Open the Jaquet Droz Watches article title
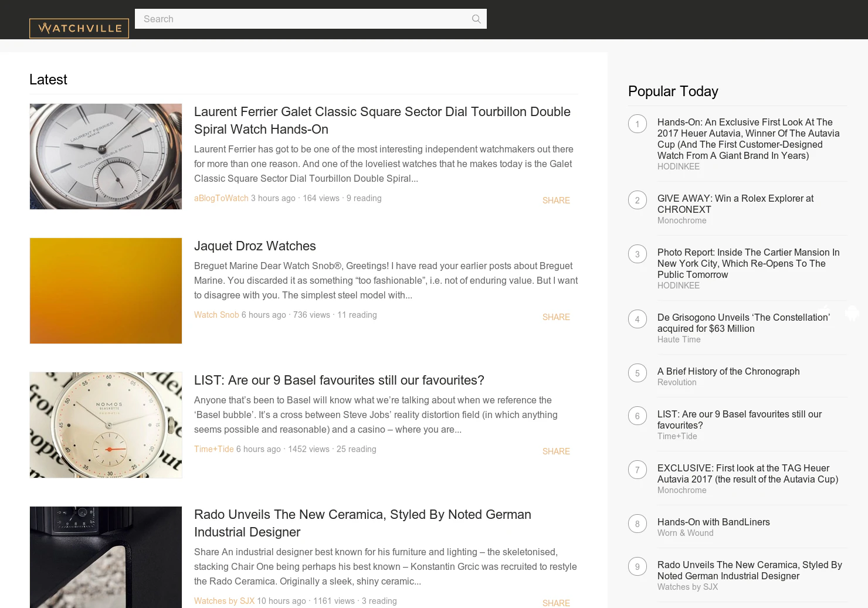 click(255, 246)
